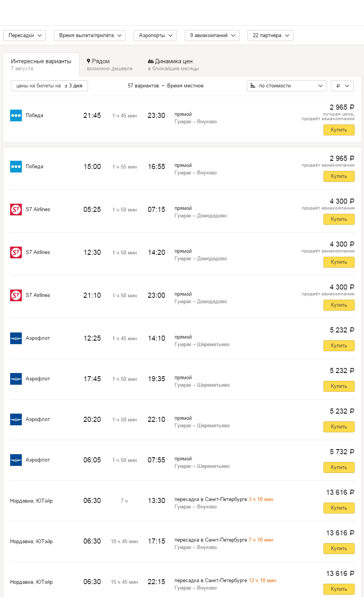Click the bar chart icon for Динамика цен
This screenshot has width=364, height=597.
point(151,61)
